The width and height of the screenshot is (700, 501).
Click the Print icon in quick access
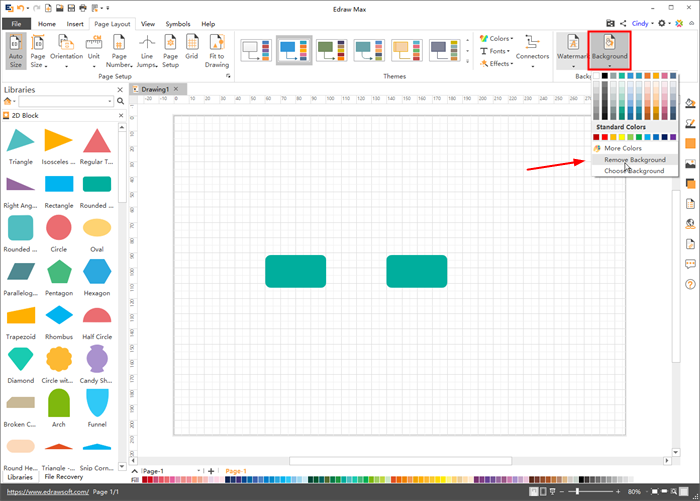click(83, 8)
